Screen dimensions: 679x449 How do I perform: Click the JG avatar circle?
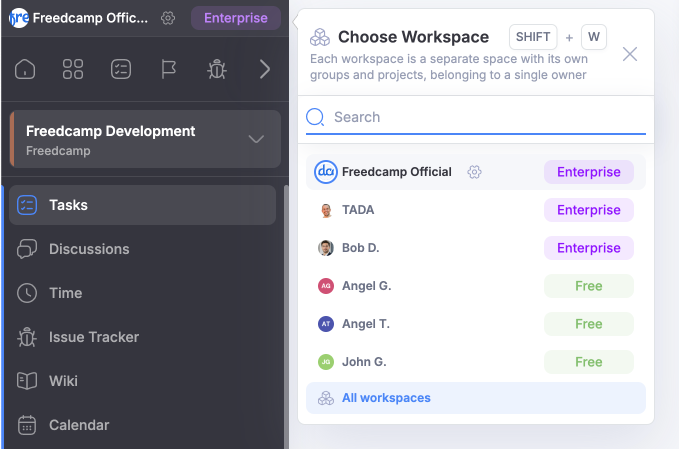coord(326,362)
